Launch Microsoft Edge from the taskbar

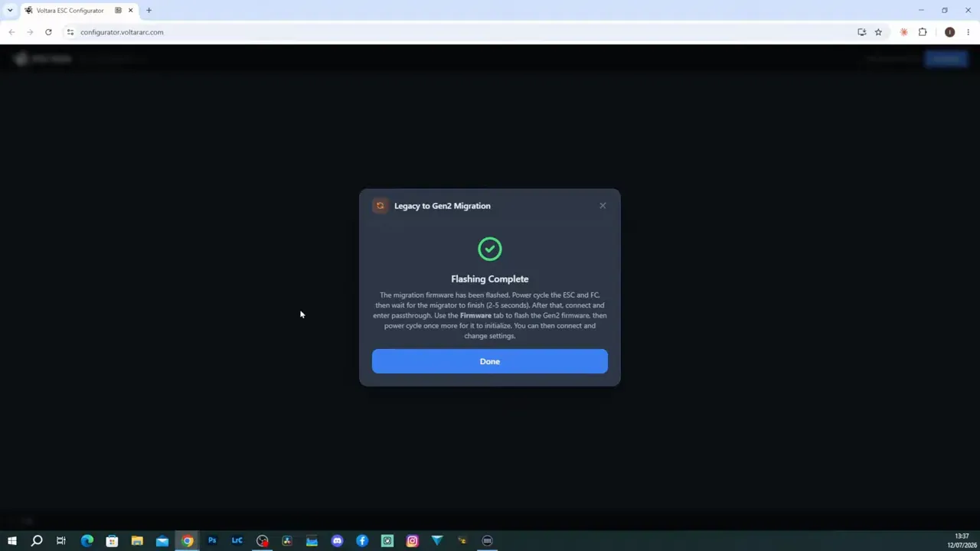click(87, 541)
